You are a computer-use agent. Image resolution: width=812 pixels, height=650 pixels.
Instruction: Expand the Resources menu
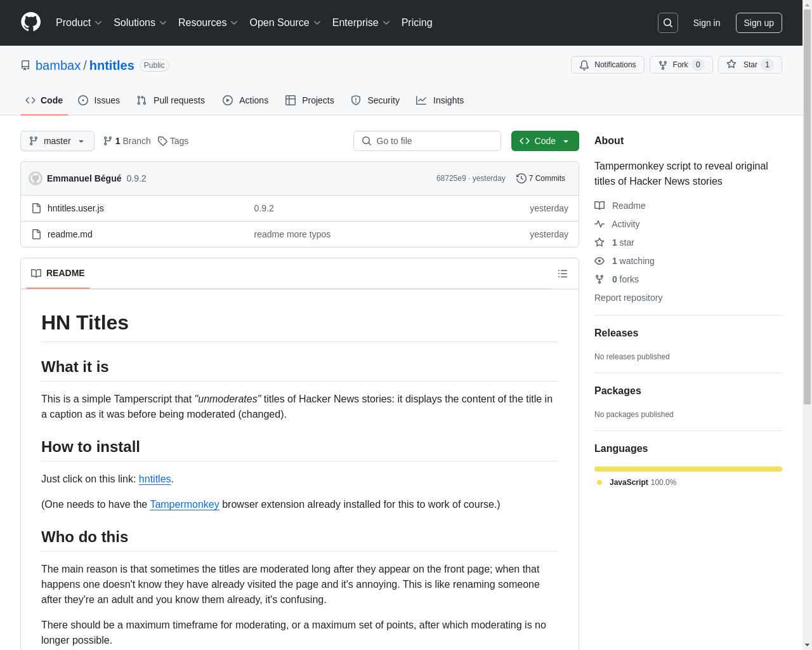pyautogui.click(x=207, y=23)
